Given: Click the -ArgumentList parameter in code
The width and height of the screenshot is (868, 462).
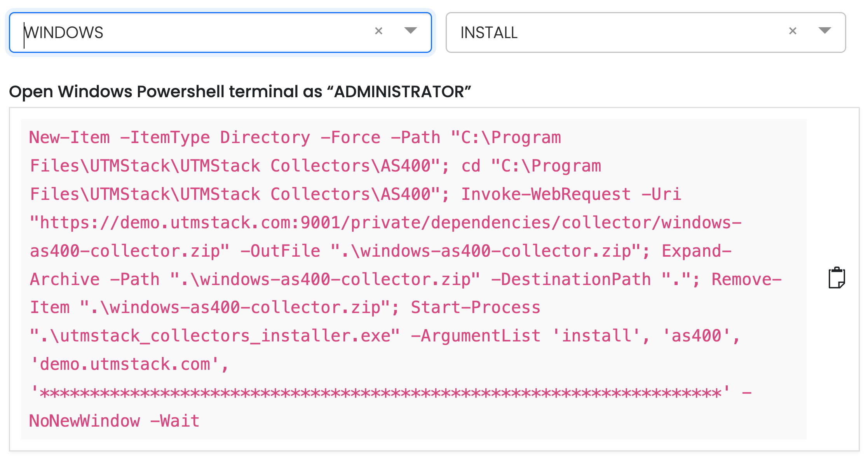Looking at the screenshot, I should point(476,336).
